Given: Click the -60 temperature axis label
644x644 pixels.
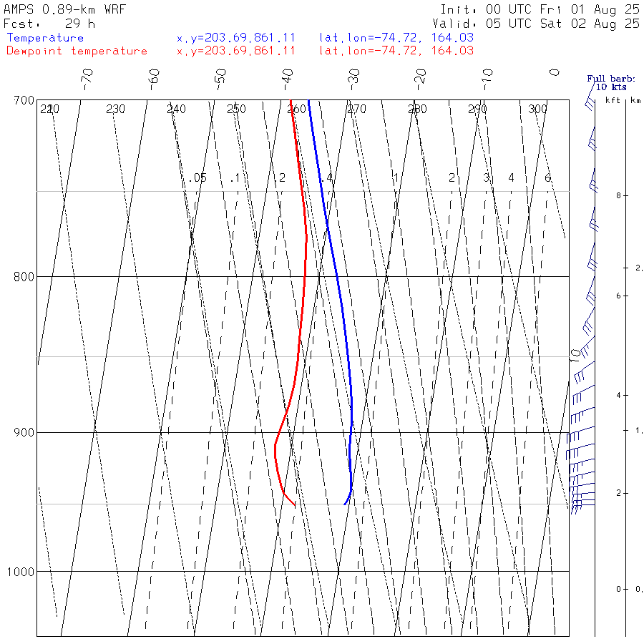Looking at the screenshot, I should 154,79.
